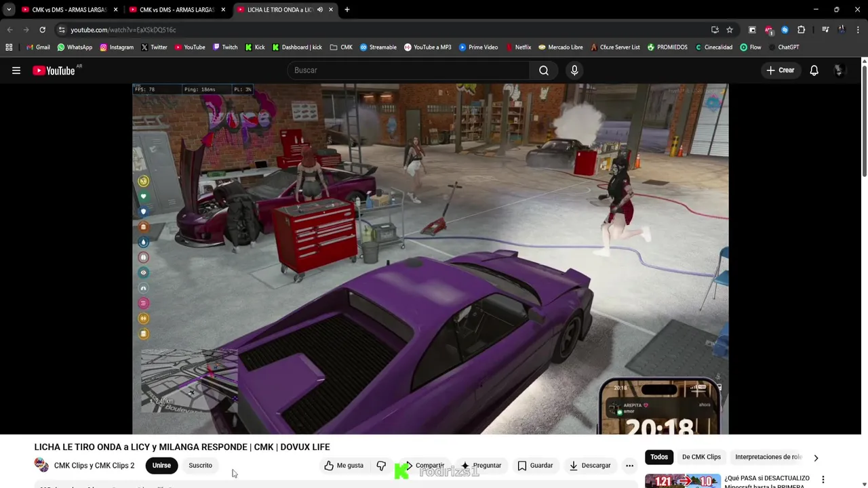This screenshot has height=488, width=868.
Task: Select the De CMK Clips filter chip
Action: tap(701, 457)
